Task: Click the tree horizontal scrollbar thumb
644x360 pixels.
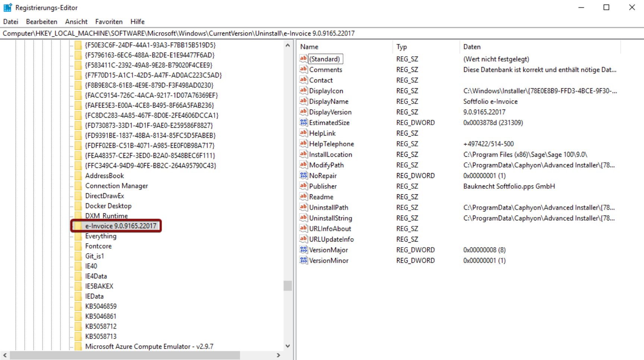Action: tap(125, 356)
